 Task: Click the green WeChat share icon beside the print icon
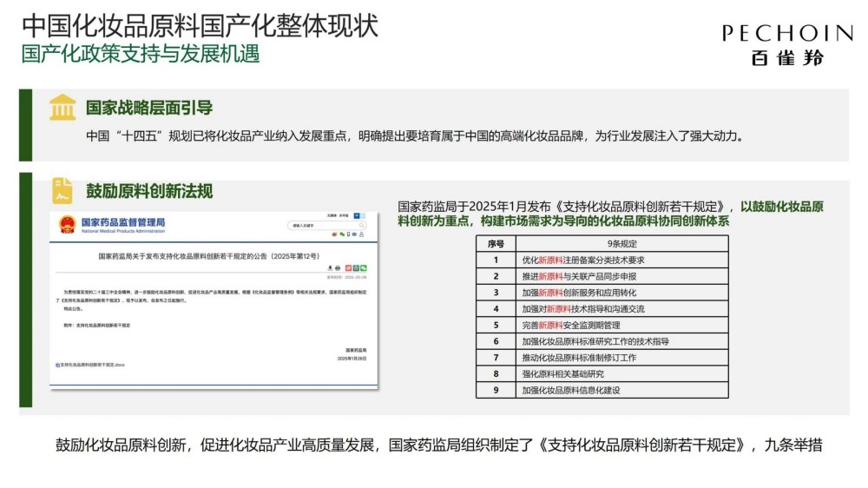(x=365, y=267)
